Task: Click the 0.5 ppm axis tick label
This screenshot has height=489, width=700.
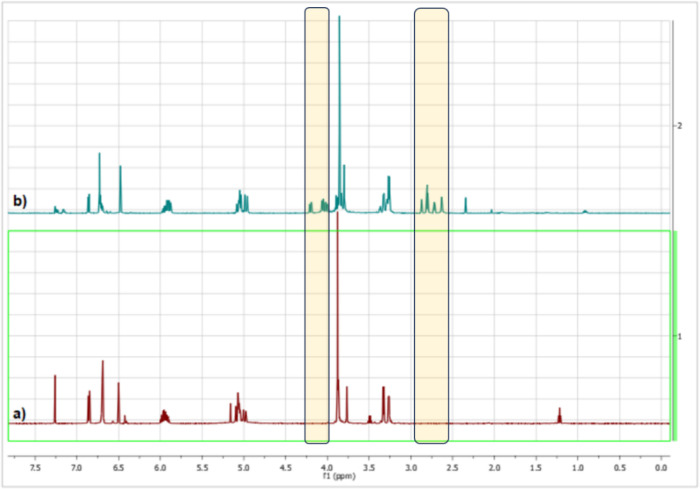Action: coord(620,468)
